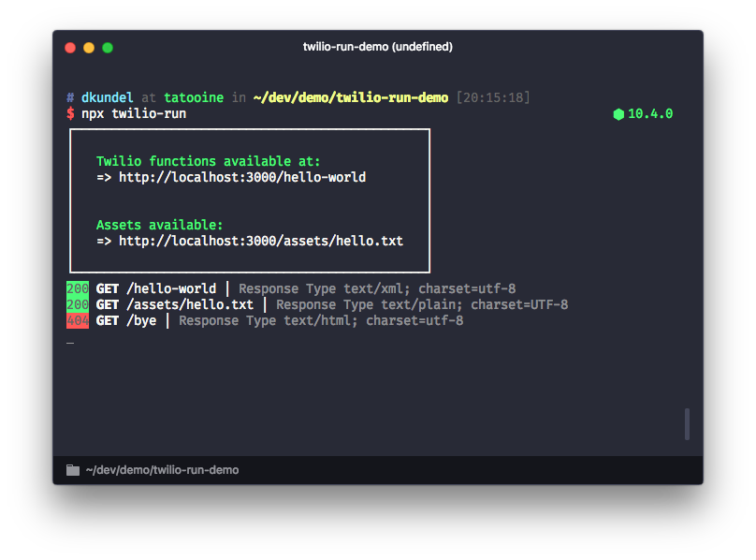
Task: Click the heading Assets available:
Action: coord(159,225)
